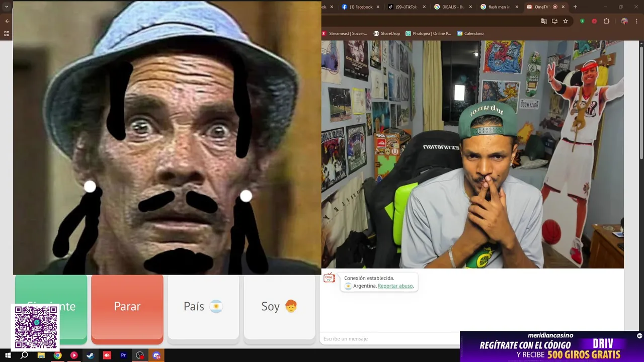Image resolution: width=644 pixels, height=362 pixels.
Task: Click the translate page icon
Action: 544,21
